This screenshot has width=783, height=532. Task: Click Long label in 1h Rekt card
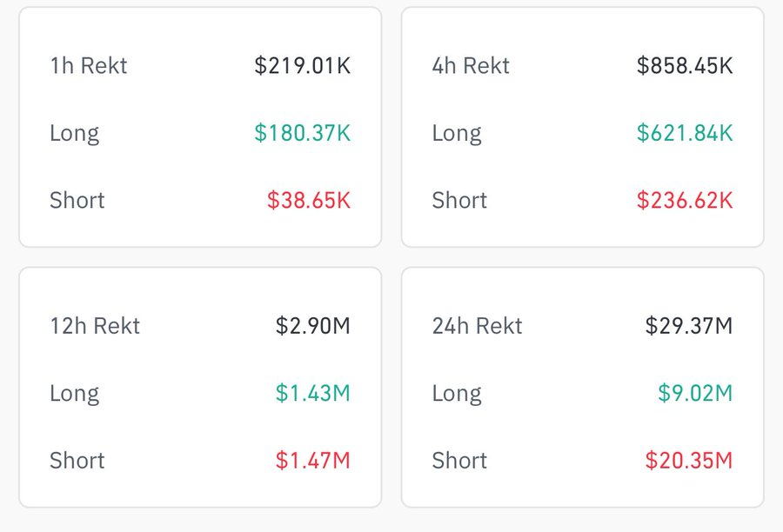(75, 134)
